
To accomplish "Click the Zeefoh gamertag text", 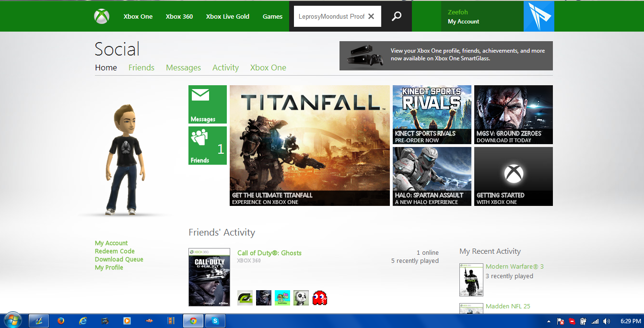I will click(457, 12).
